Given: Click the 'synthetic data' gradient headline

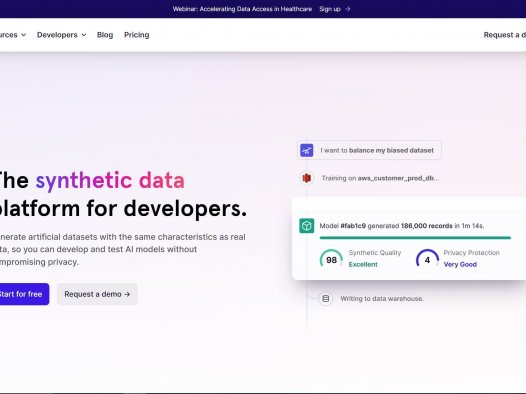Looking at the screenshot, I should 110,180.
